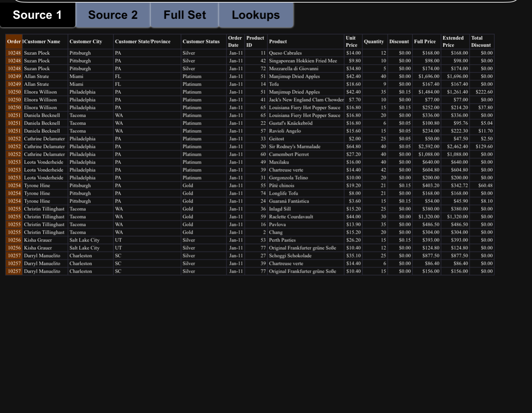Select the Raclette Courdavault cell
Image resolution: width=532 pixels, height=413 pixels.
[306, 217]
